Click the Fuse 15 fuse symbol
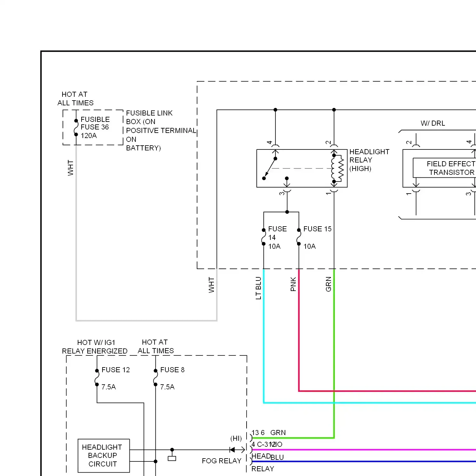The height and width of the screenshot is (476, 476). 299,237
